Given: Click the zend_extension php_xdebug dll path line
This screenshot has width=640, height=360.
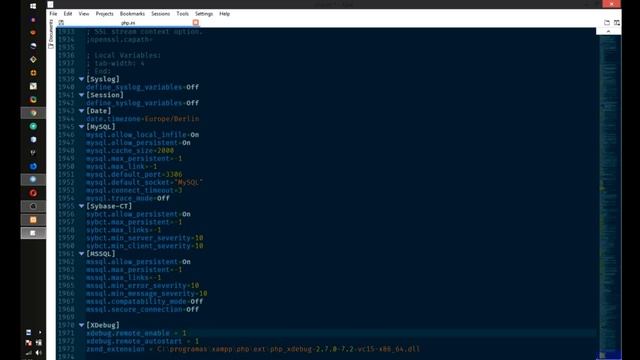Looking at the screenshot, I should (x=253, y=349).
